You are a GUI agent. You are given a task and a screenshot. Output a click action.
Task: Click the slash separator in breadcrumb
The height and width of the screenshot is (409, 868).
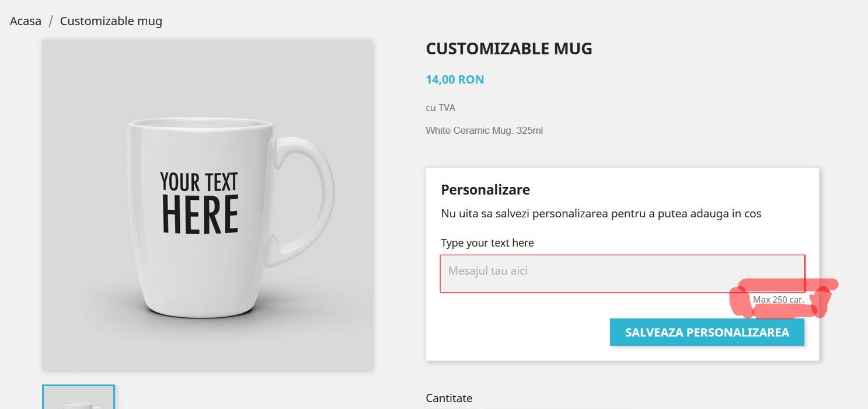pyautogui.click(x=51, y=22)
